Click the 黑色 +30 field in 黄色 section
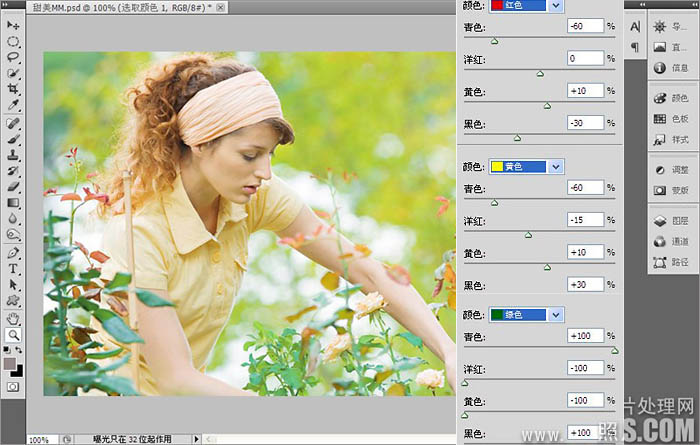 point(585,284)
